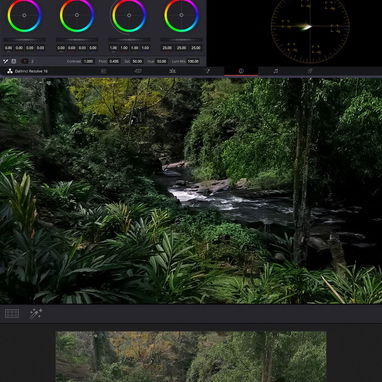Viewport: 382px width, 382px height.
Task: Click the Contrast value 1.000 field
Action: click(x=88, y=61)
